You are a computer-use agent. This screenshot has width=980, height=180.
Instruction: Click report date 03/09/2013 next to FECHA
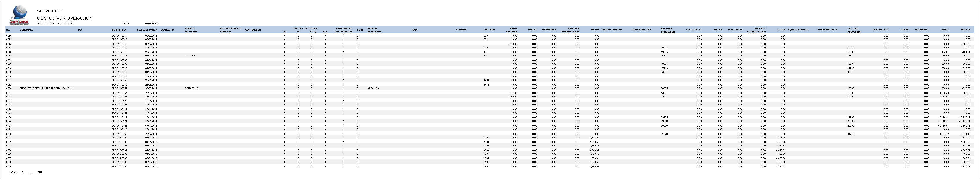tap(151, 24)
